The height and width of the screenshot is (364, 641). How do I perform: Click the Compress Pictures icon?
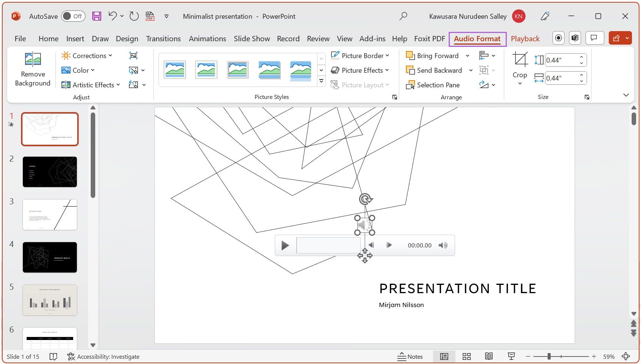click(133, 55)
